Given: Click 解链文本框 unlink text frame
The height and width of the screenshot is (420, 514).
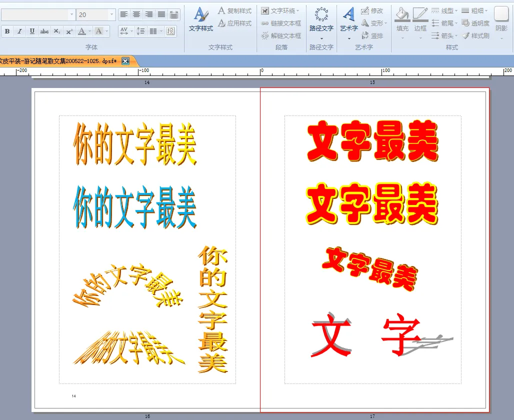Looking at the screenshot, I should pos(281,35).
